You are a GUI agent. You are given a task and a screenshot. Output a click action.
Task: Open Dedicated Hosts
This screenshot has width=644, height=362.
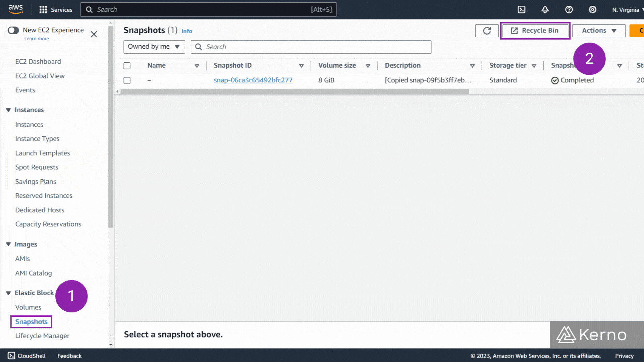pos(40,210)
